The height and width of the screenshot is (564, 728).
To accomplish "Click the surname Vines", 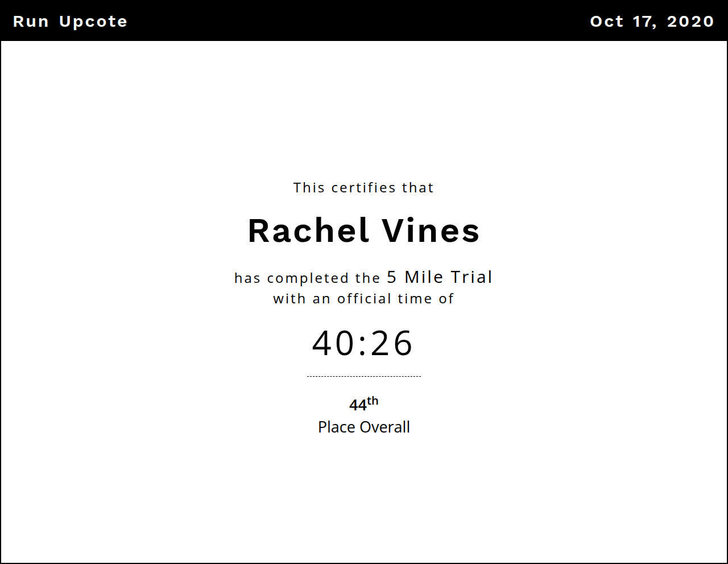I will point(431,231).
